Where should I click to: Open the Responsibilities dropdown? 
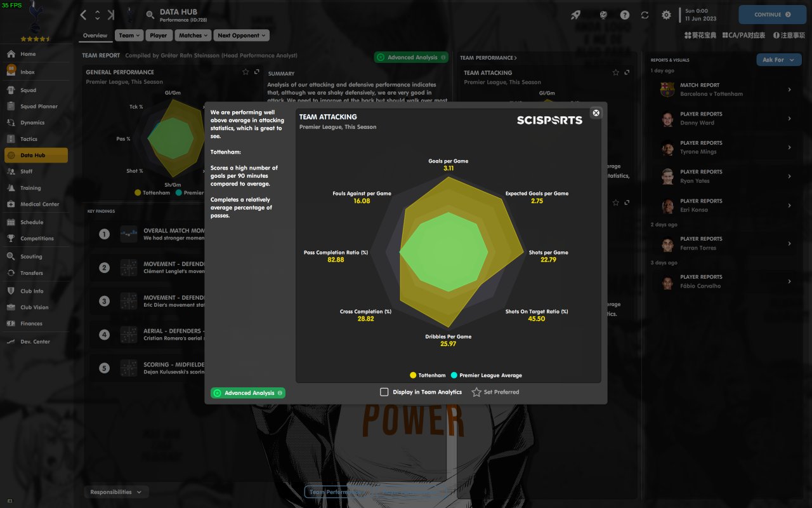pos(116,492)
